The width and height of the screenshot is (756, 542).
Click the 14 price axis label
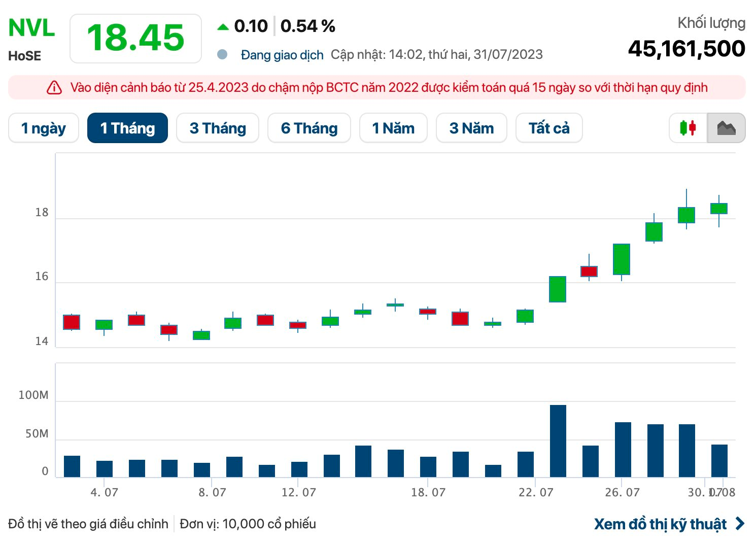(x=42, y=342)
